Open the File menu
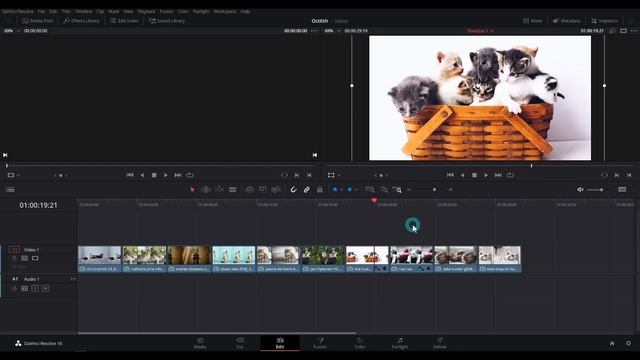This screenshot has height=360, width=640. tap(41, 11)
